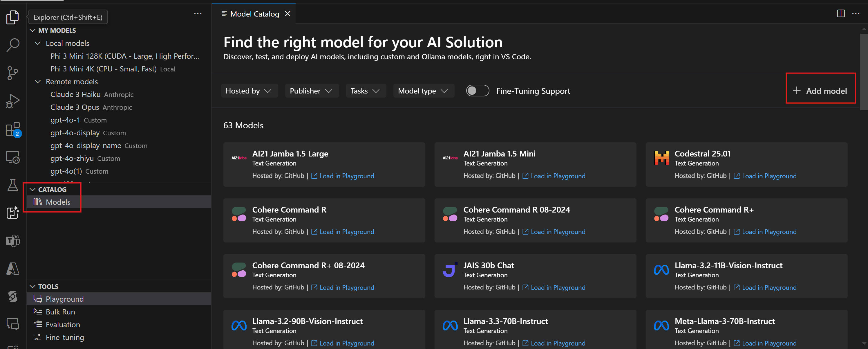Select the Run and Debug icon

pyautogui.click(x=12, y=100)
